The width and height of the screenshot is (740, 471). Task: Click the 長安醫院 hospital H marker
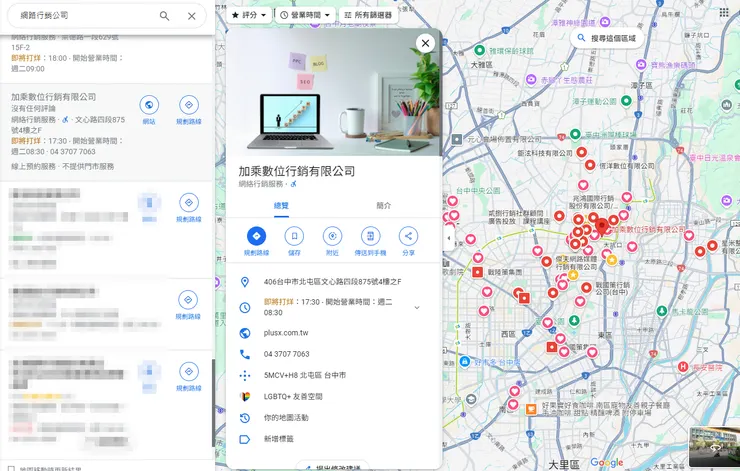pyautogui.click(x=682, y=367)
